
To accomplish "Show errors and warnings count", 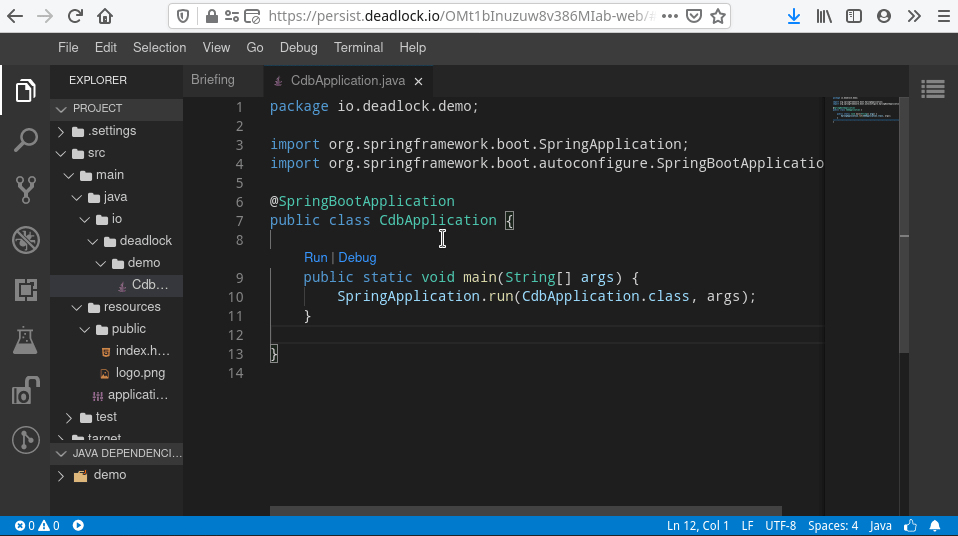I will click(x=37, y=526).
